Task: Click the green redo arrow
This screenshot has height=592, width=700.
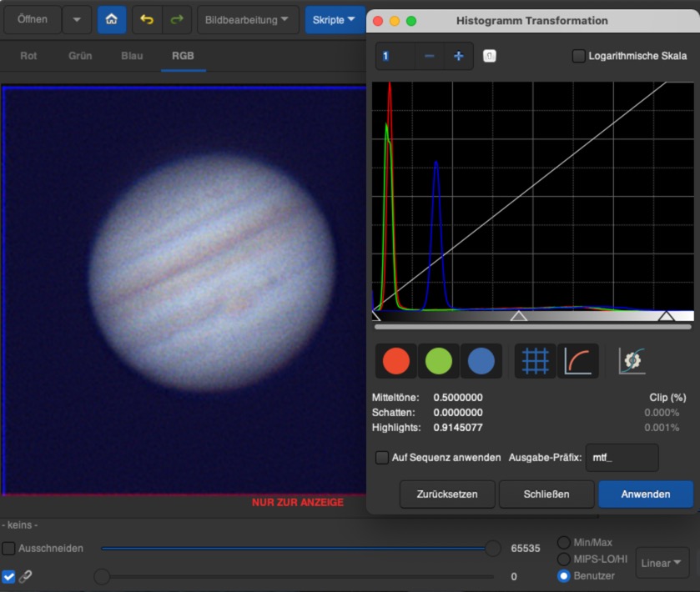Action: pyautogui.click(x=177, y=19)
